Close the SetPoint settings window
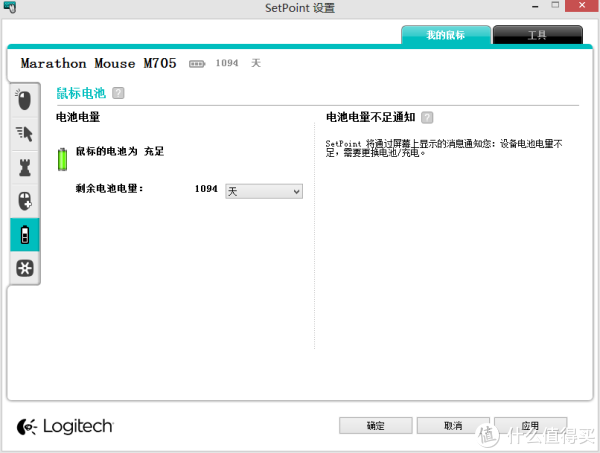The height and width of the screenshot is (453, 600). (x=582, y=6)
